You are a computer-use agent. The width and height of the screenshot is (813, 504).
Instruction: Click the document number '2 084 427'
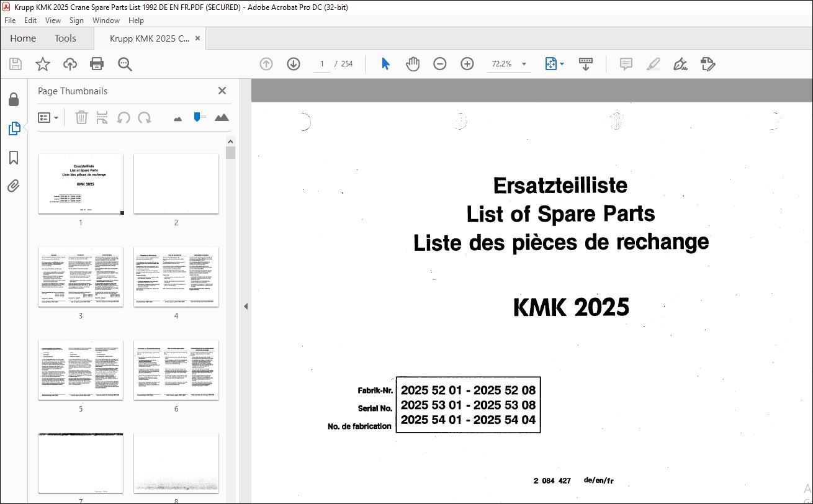tap(552, 481)
